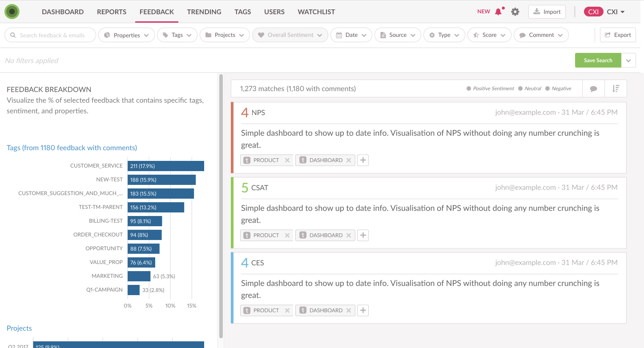Open the Tags filter dropdown
644x348 pixels.
click(x=177, y=35)
